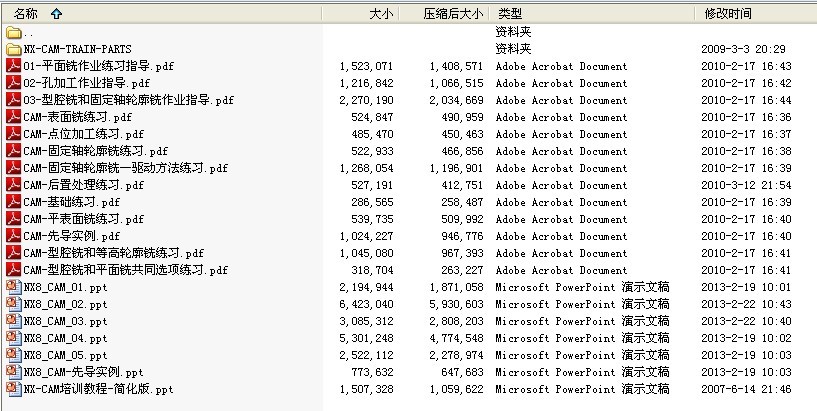Click PowerPoint icon of NX8_CAM_03.ppt
The height and width of the screenshot is (411, 817).
point(14,321)
